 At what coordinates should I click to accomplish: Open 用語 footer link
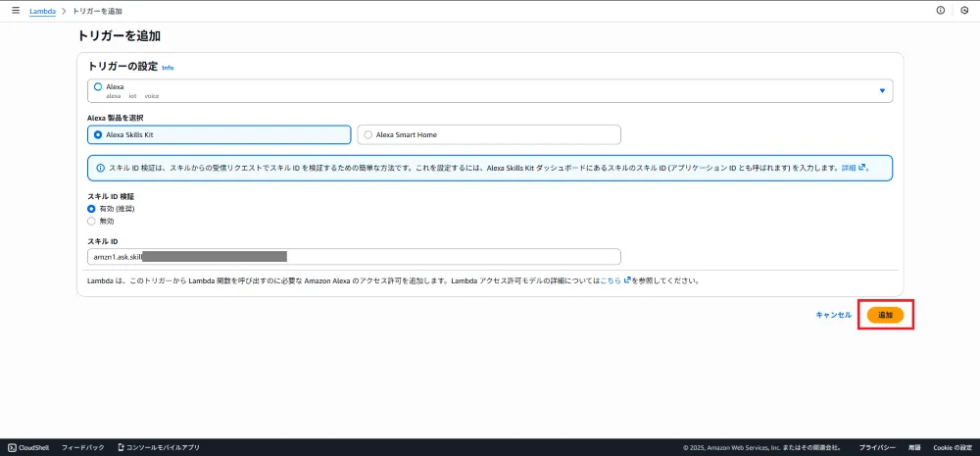[x=914, y=448]
